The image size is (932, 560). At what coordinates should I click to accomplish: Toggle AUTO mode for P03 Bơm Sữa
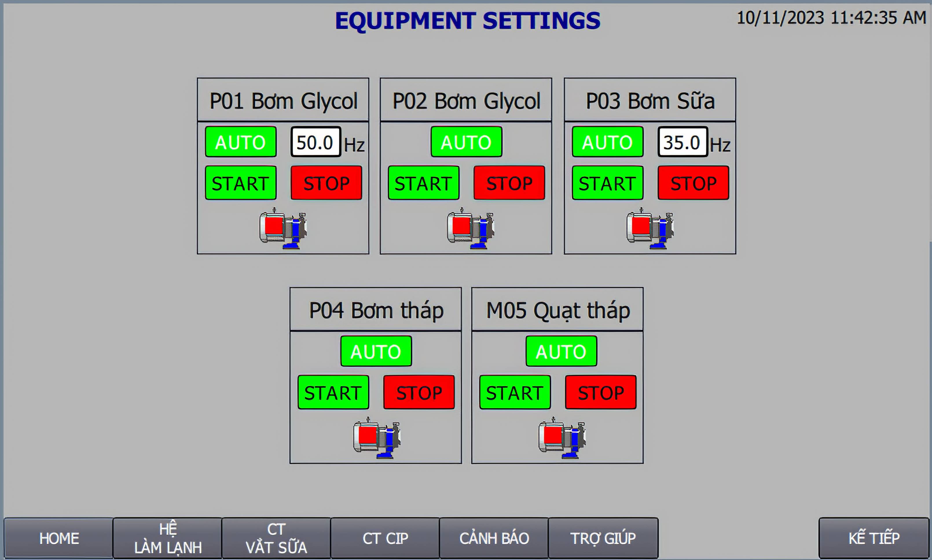607,142
